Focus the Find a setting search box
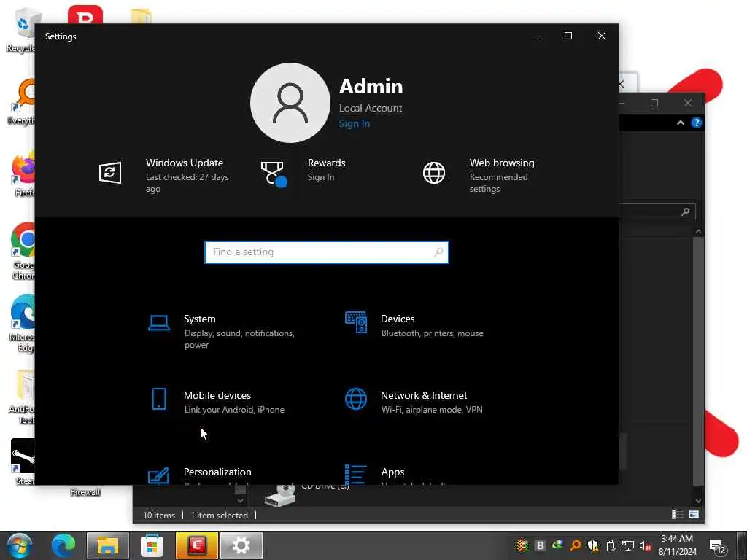 tap(327, 252)
